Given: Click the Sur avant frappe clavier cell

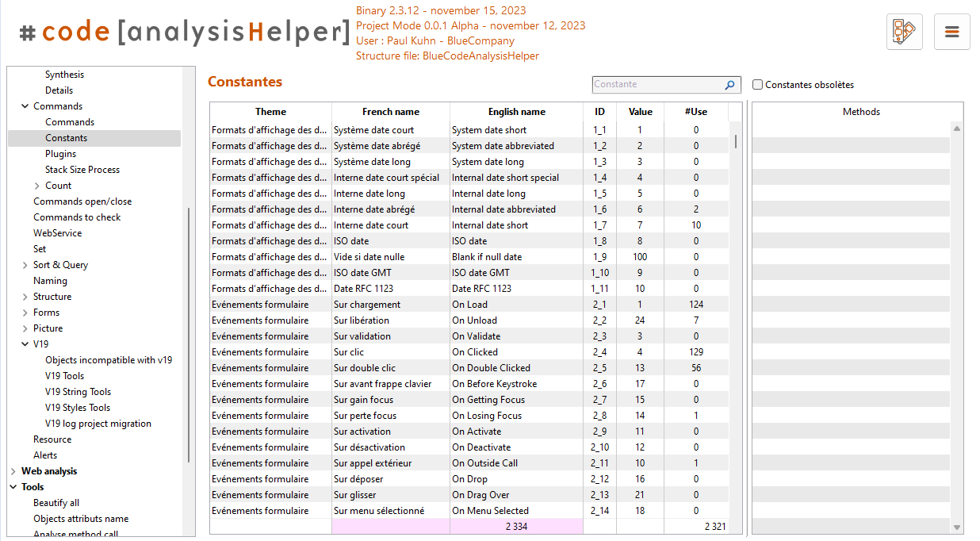Looking at the screenshot, I should (x=391, y=384).
